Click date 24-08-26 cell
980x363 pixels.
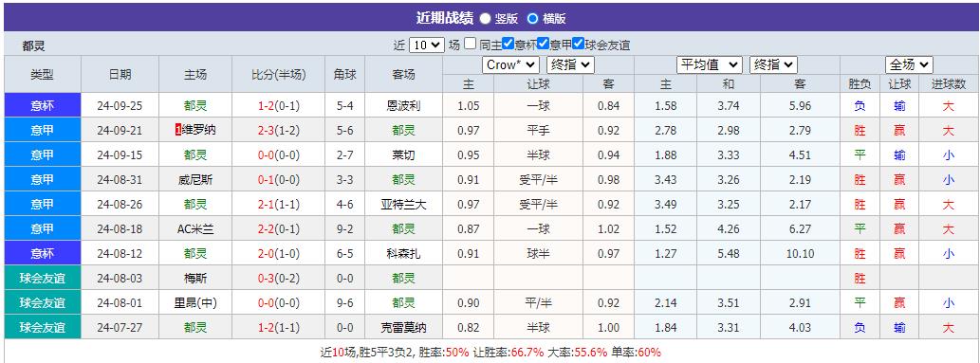click(120, 205)
